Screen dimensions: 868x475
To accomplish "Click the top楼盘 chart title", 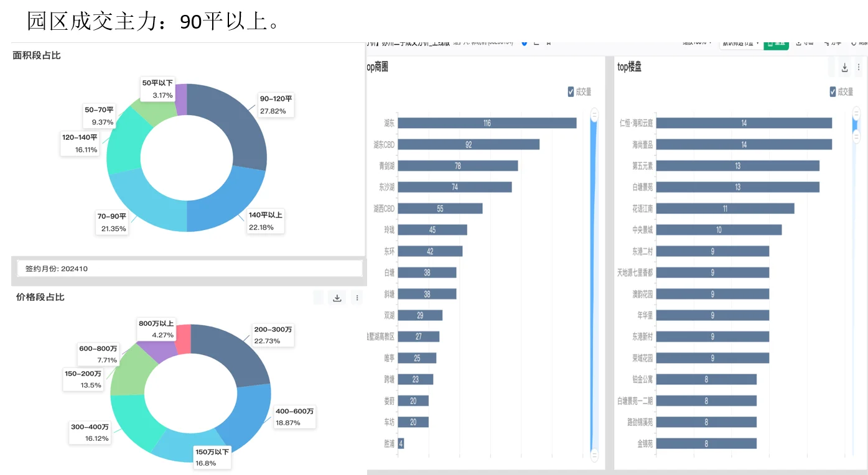I will click(630, 67).
